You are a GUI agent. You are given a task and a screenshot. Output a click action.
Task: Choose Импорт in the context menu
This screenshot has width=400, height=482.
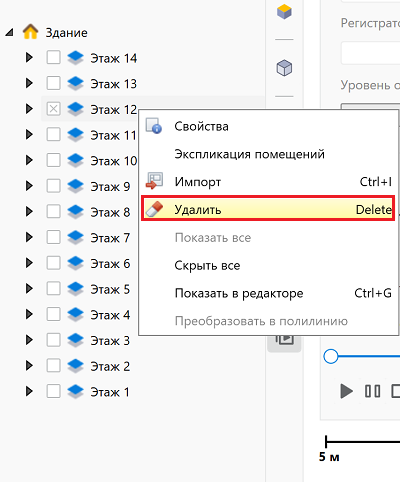click(268, 182)
